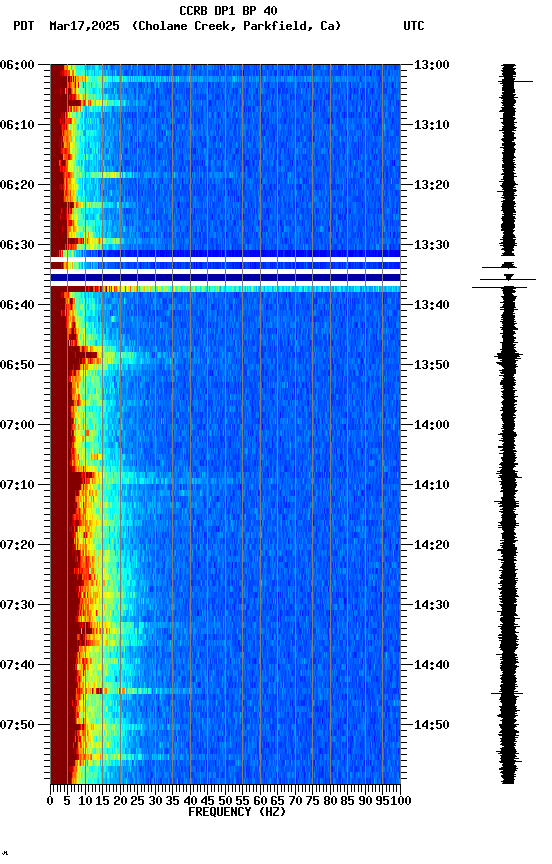Click the '06:40' PDT time label
The width and height of the screenshot is (552, 864).
pyautogui.click(x=17, y=305)
